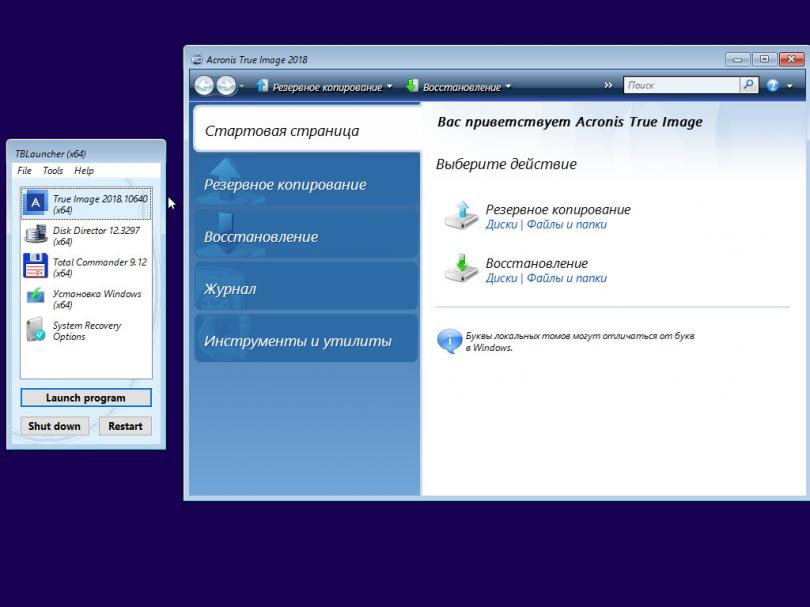Go forward with the Acronis toolbar arrow
This screenshot has height=607, width=810.
226,85
